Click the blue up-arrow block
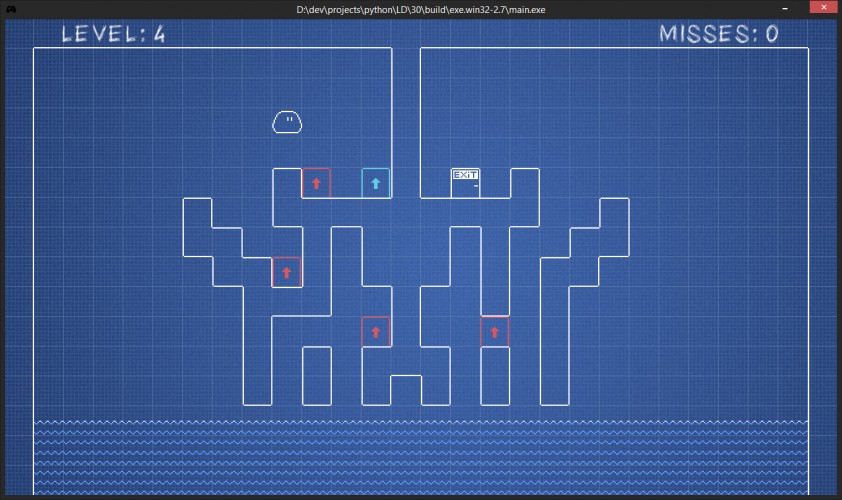This screenshot has height=500, width=842. pos(376,183)
